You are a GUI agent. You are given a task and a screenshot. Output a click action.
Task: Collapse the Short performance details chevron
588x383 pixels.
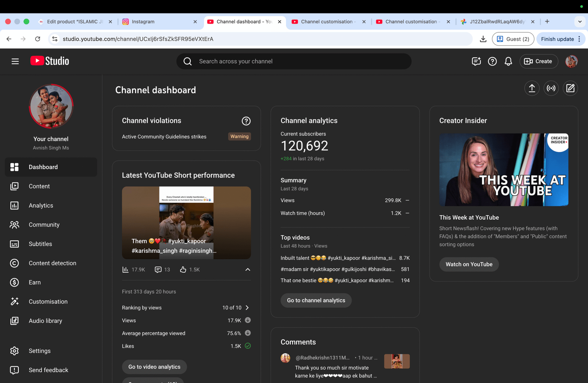(248, 270)
